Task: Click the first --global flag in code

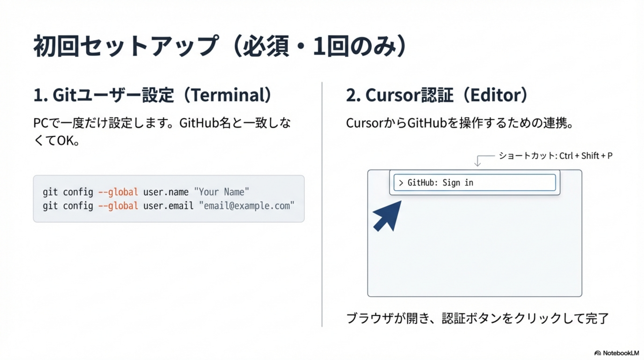Action: pyautogui.click(x=118, y=192)
